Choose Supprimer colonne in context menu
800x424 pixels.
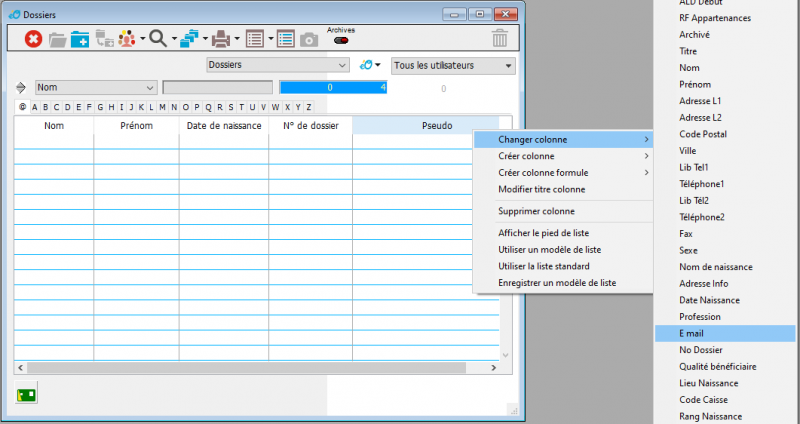point(536,211)
